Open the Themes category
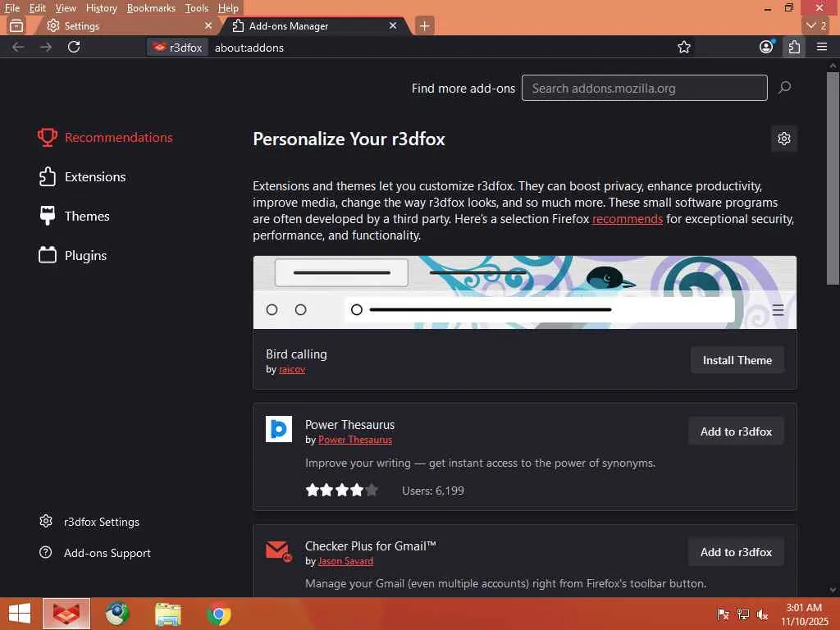Image resolution: width=840 pixels, height=630 pixels. tap(74, 216)
